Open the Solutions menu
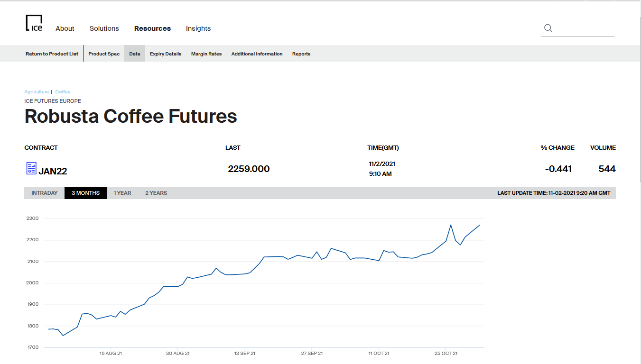 [x=104, y=28]
